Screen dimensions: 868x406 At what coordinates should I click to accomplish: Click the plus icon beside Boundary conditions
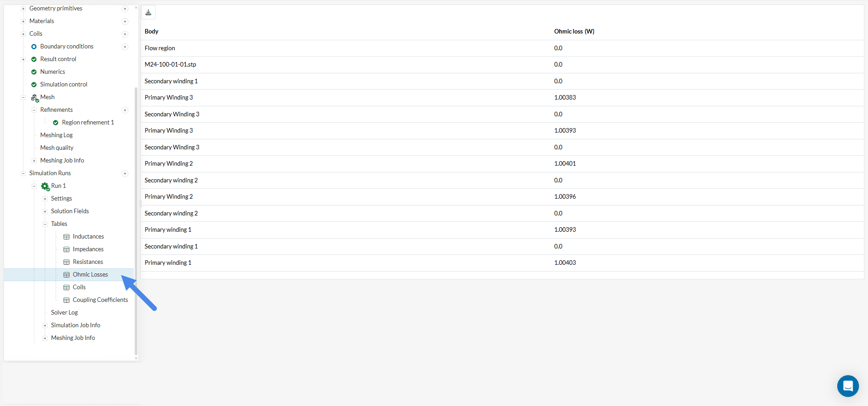click(x=125, y=47)
